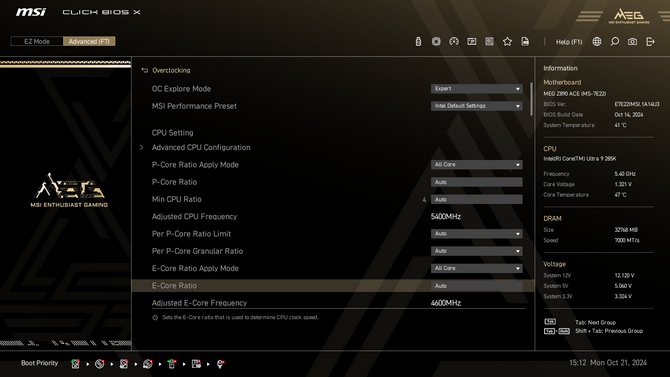Click the screenshot camera icon
The image size is (670, 377).
(x=632, y=41)
